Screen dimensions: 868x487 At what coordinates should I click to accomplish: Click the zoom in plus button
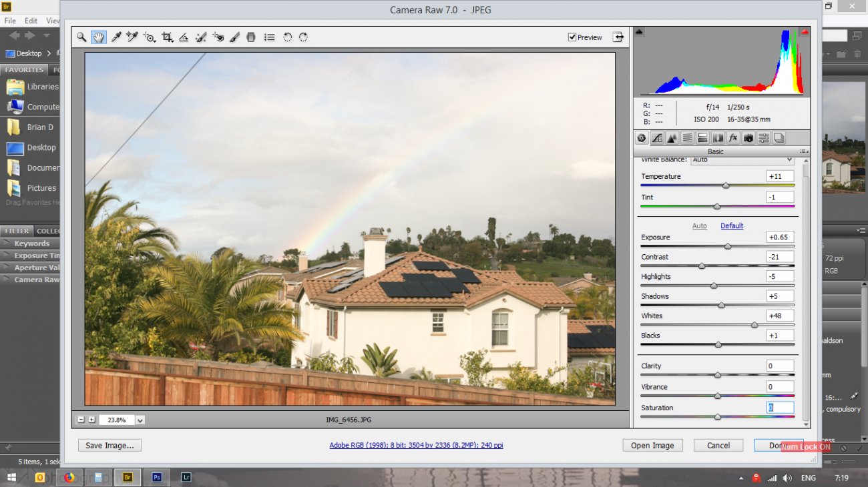pos(91,420)
